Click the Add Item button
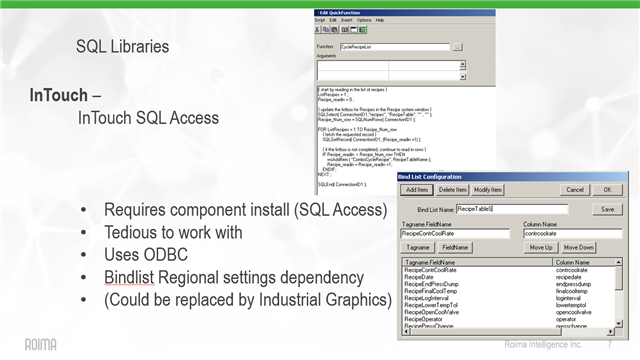 417,190
